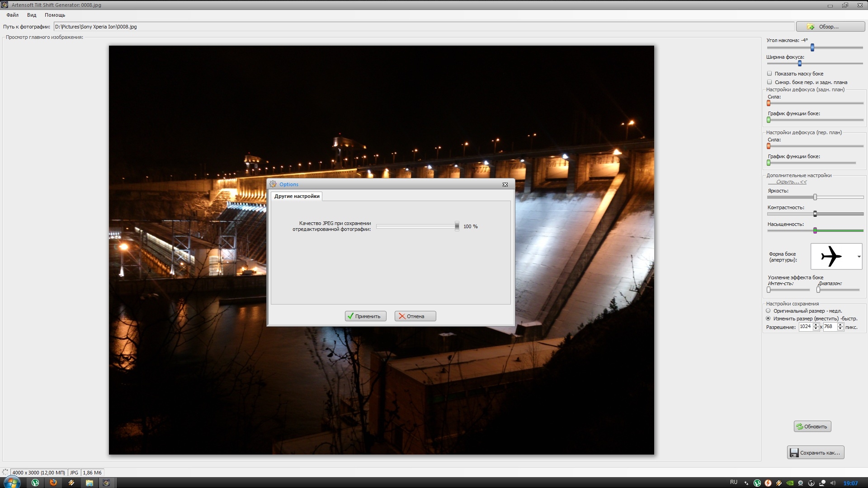Click the Применить button

[365, 316]
